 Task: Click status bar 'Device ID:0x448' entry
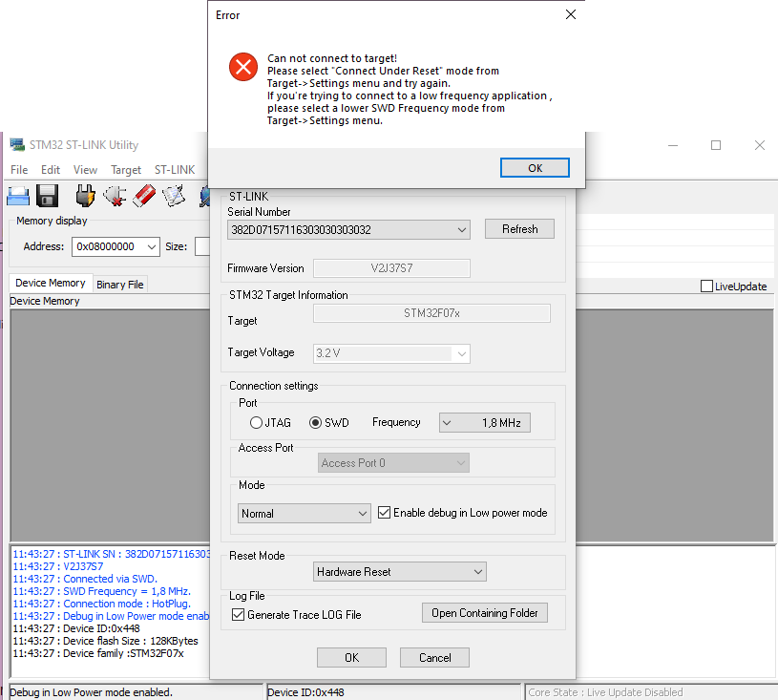click(x=305, y=692)
